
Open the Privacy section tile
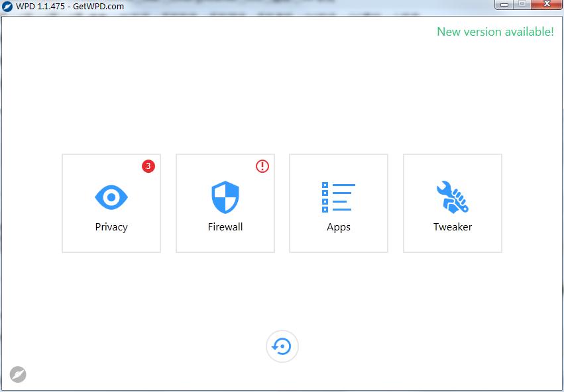[x=111, y=203]
